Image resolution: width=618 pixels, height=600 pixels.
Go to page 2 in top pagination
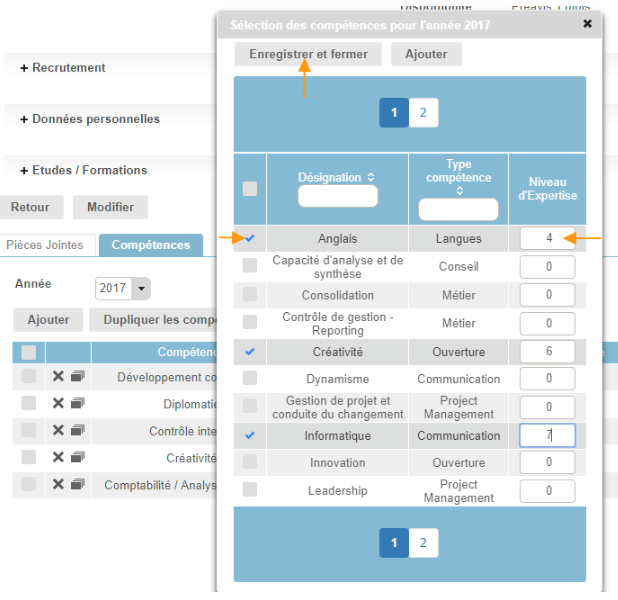[422, 113]
